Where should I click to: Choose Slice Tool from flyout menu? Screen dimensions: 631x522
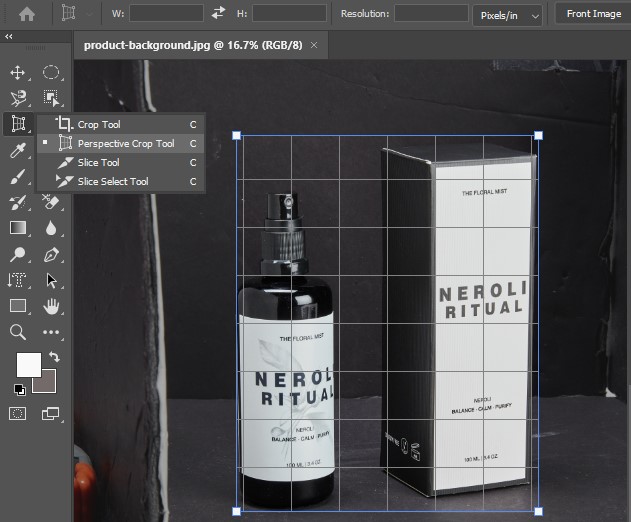(121, 162)
